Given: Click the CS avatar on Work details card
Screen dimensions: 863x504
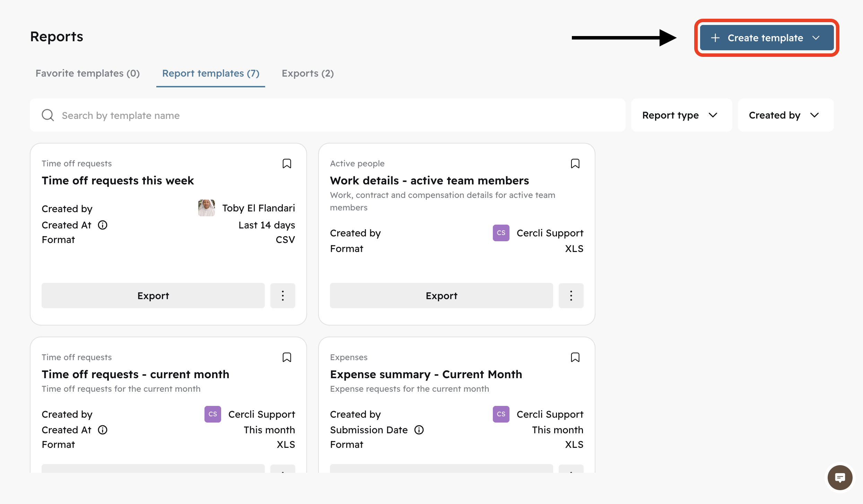Looking at the screenshot, I should (501, 233).
